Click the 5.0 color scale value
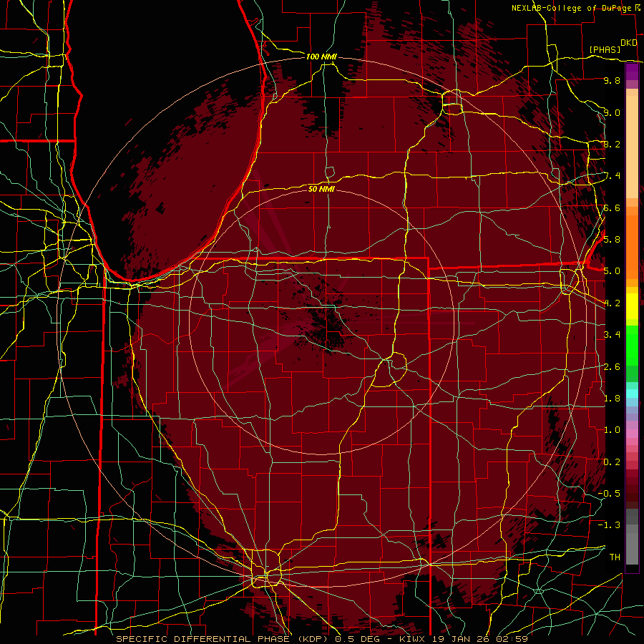Image resolution: width=644 pixels, height=644 pixels. coord(612,271)
